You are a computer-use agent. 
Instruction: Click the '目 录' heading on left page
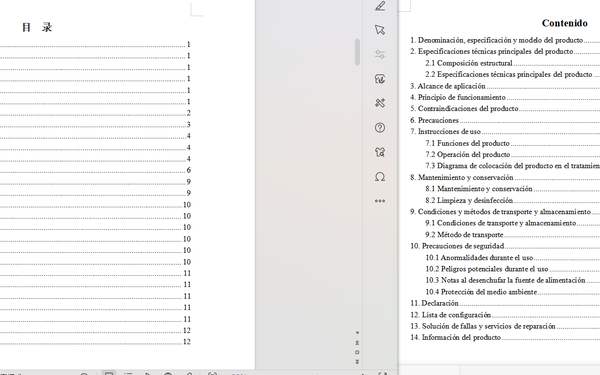[37, 27]
